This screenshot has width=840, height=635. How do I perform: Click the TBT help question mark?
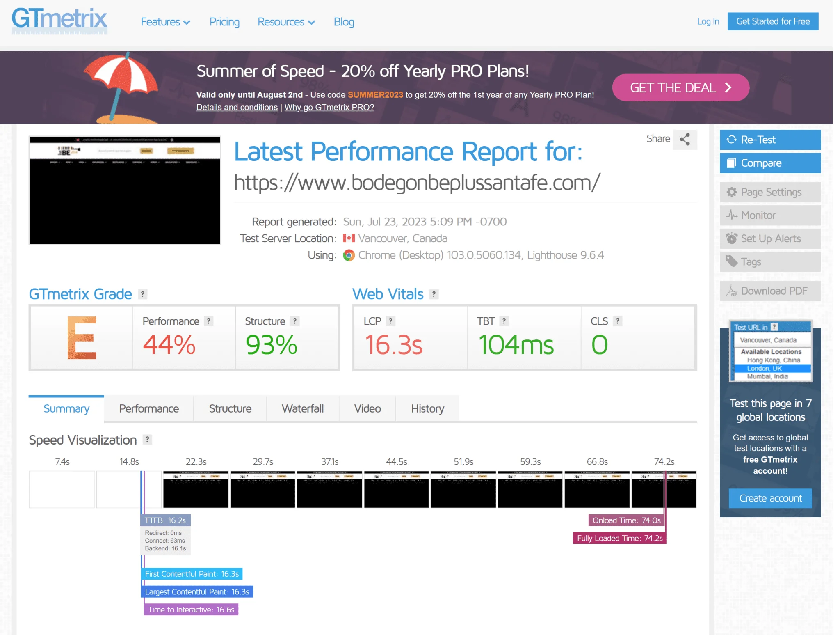click(x=504, y=321)
